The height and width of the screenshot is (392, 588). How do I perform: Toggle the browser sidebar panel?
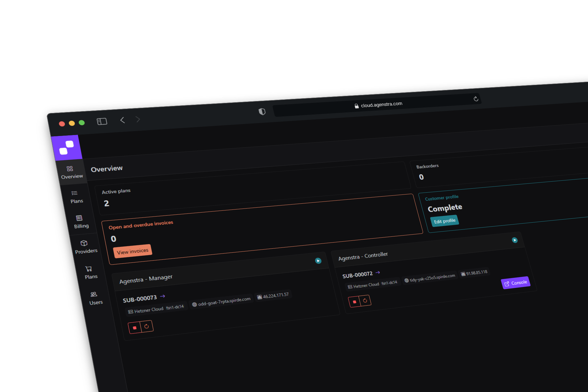point(102,121)
